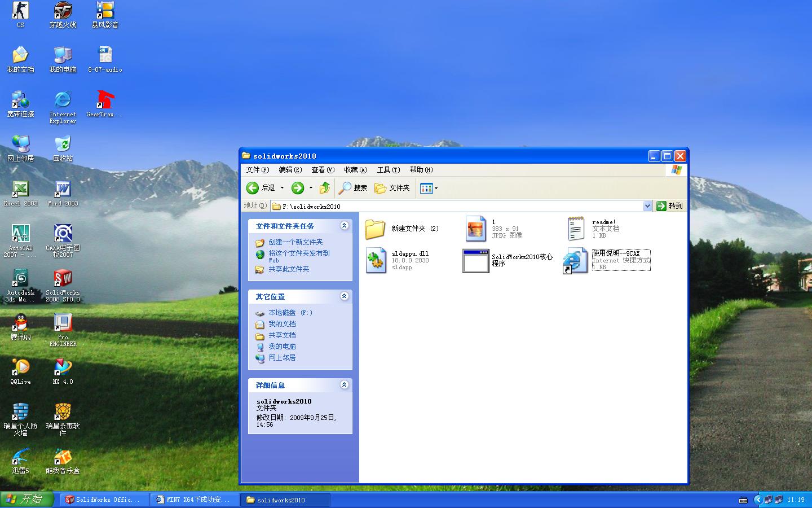Viewport: 812px width, 508px height.
Task: Select the JPEG image file named 1
Action: click(494, 229)
